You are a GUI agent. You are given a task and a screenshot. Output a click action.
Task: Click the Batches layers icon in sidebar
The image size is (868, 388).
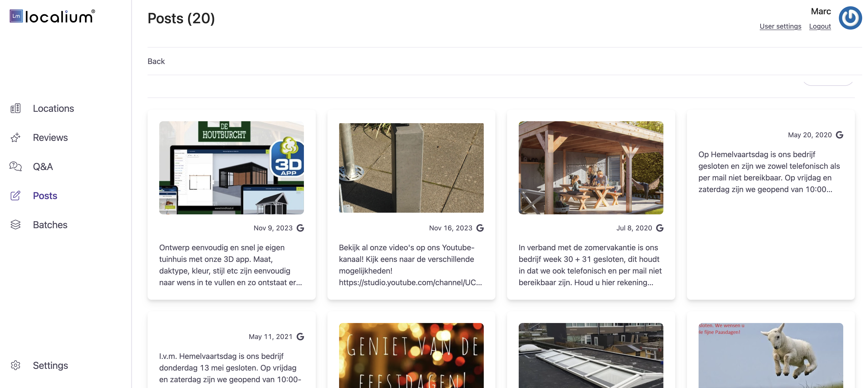[16, 225]
